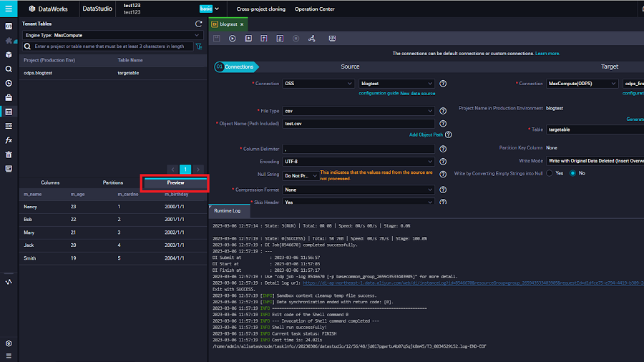Click the Object Name test.csv input field
Screen dimensions: 644x362
click(x=358, y=124)
